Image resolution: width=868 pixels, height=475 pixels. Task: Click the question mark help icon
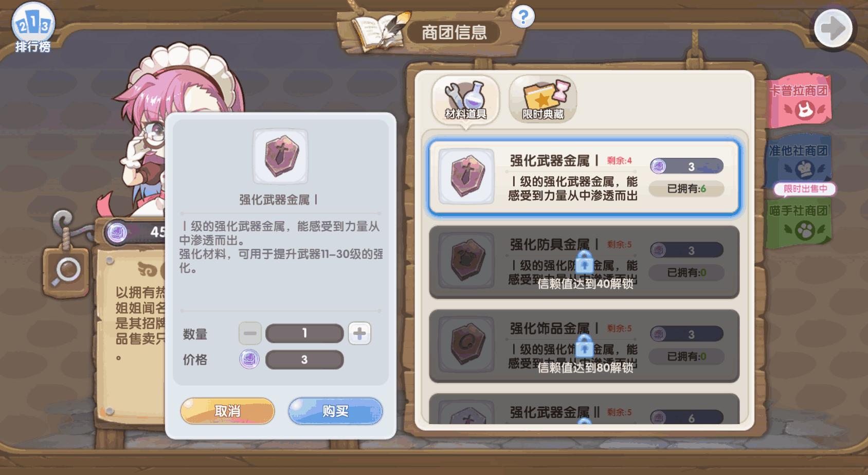[x=523, y=17]
